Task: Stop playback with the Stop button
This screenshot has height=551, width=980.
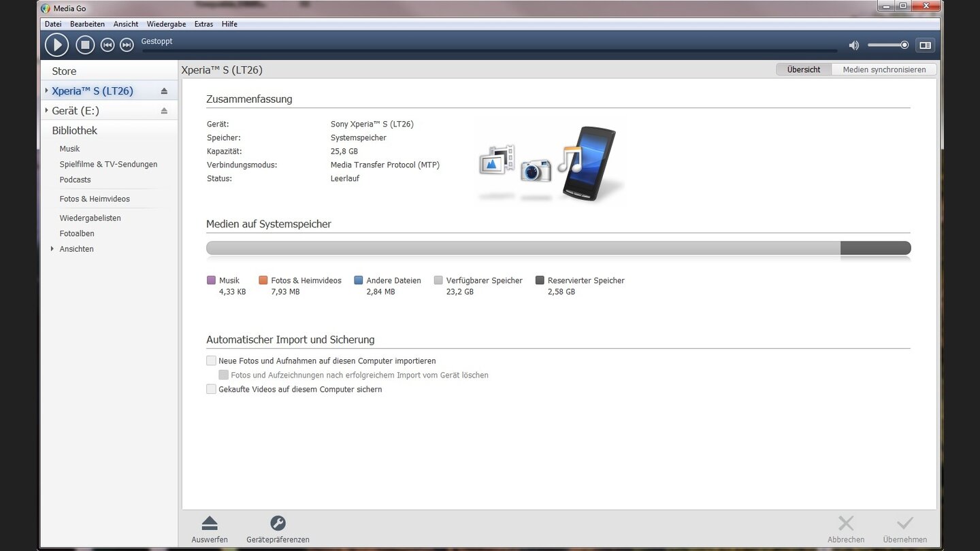Action: pos(84,45)
